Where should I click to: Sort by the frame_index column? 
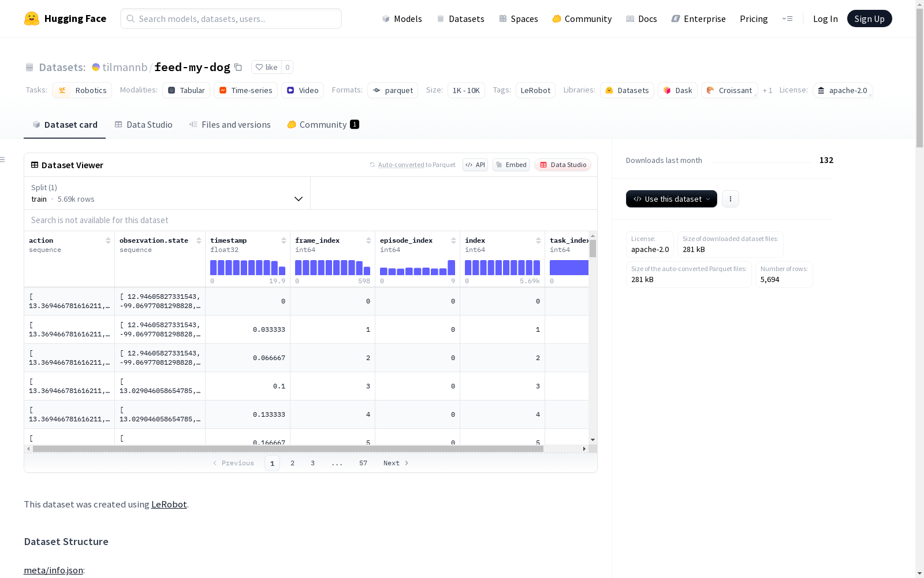click(368, 240)
